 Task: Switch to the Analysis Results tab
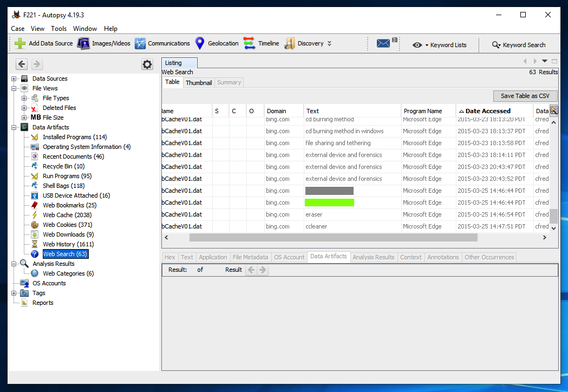(x=374, y=257)
